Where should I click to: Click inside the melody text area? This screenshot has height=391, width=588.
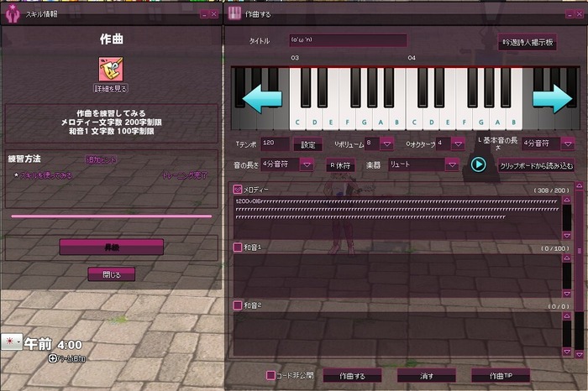(x=397, y=218)
